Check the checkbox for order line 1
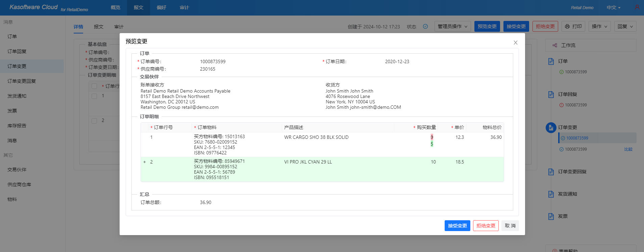644x252 pixels. (94, 96)
